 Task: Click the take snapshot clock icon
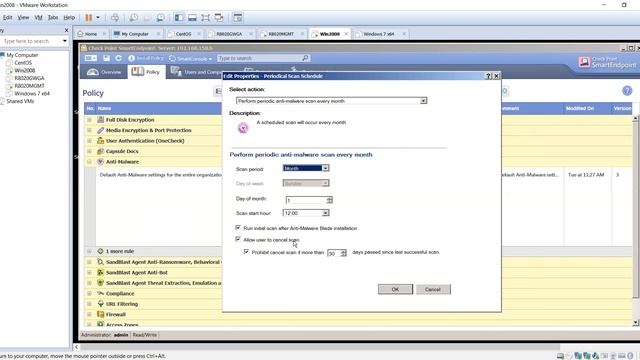[133, 18]
